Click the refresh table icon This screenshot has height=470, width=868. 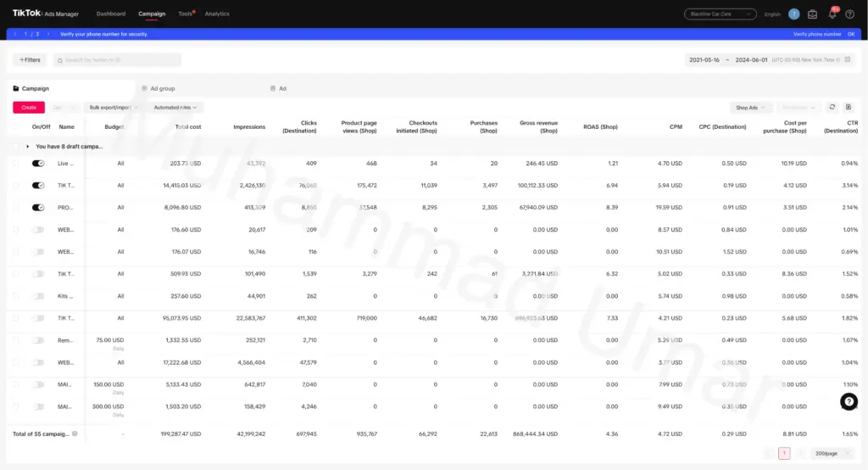832,107
